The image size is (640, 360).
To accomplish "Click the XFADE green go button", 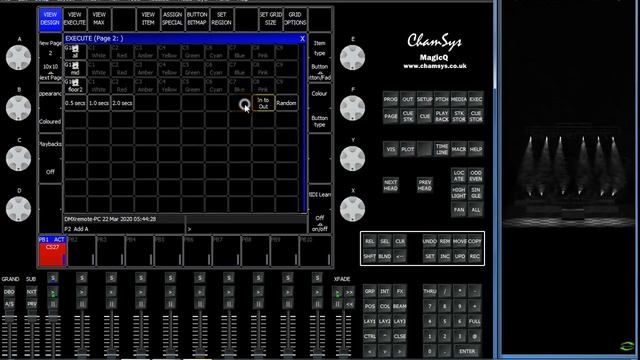I will (338, 292).
